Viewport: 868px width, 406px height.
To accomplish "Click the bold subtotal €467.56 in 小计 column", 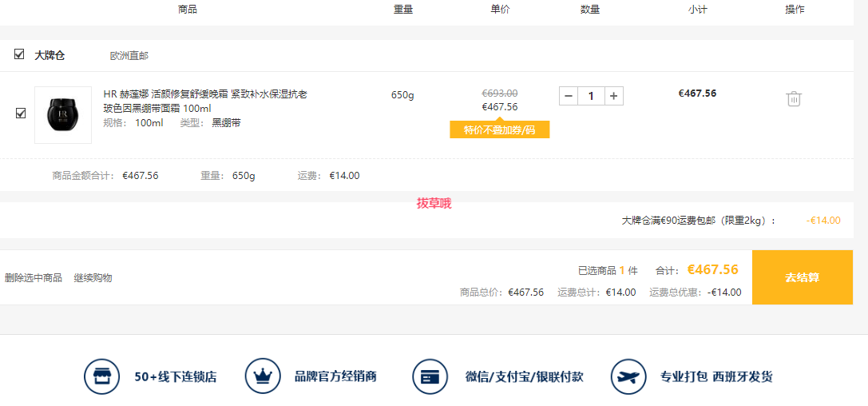I will click(697, 94).
